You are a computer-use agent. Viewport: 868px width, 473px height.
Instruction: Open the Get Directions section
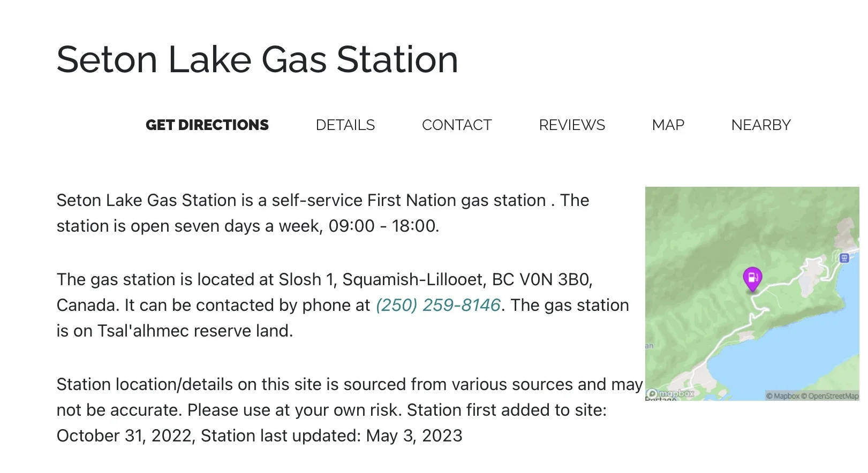coord(207,125)
